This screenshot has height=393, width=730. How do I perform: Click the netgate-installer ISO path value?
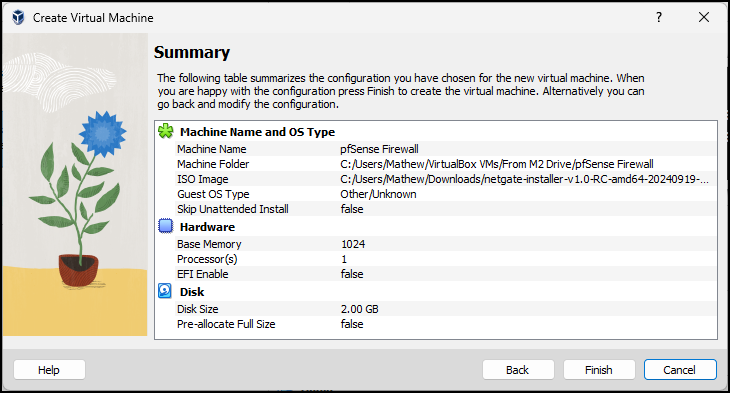point(525,179)
